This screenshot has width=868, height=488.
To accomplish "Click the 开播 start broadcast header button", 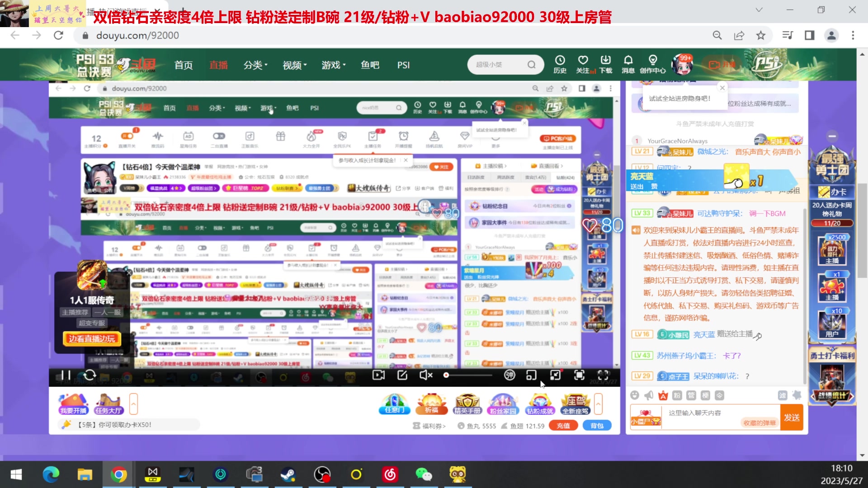I will [x=722, y=65].
